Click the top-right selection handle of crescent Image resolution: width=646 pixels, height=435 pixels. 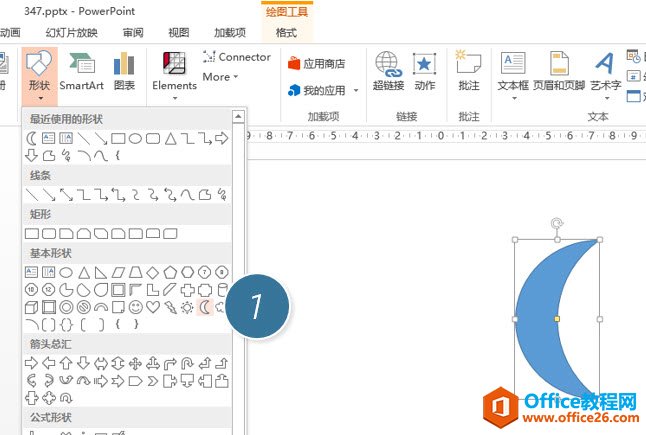click(600, 239)
